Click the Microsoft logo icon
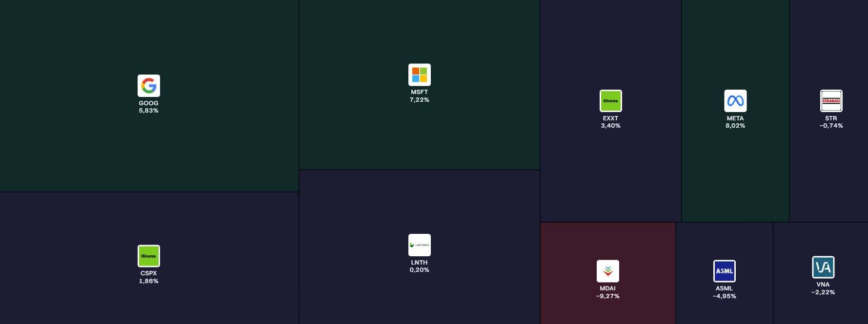Image resolution: width=868 pixels, height=324 pixels. click(x=420, y=75)
